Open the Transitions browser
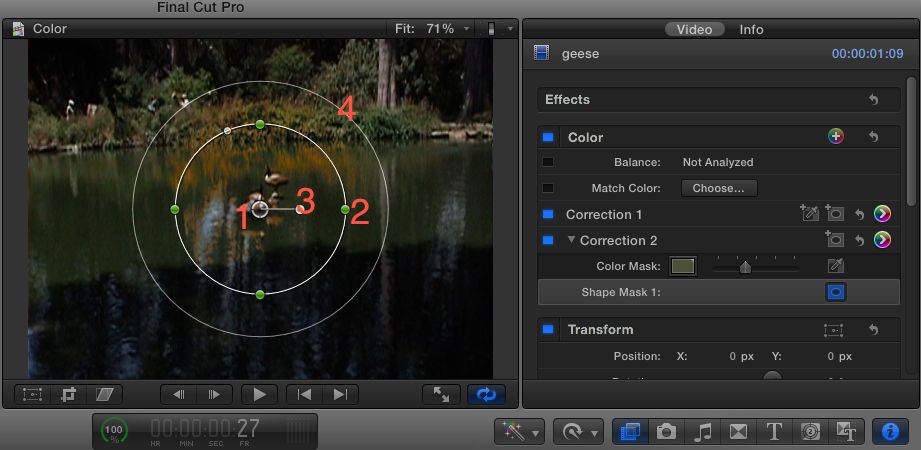The image size is (921, 450). 738,432
